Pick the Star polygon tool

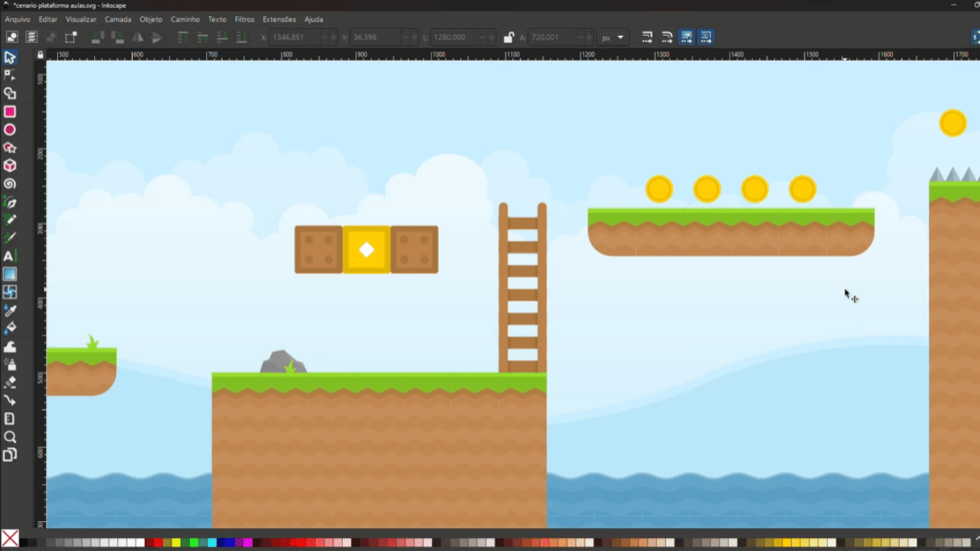(10, 148)
